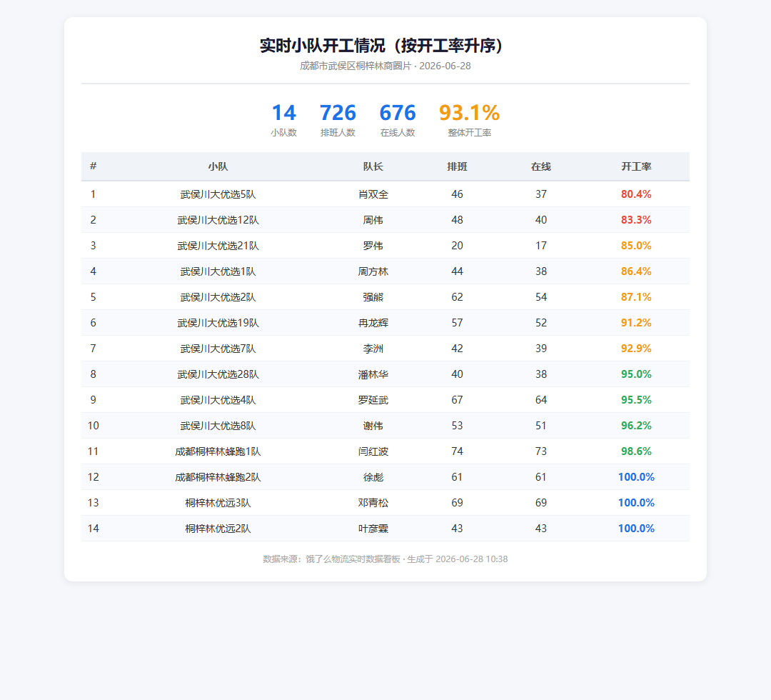Click 100.0% rate for 叶彦霖's team
771x700 pixels.
coord(636,529)
